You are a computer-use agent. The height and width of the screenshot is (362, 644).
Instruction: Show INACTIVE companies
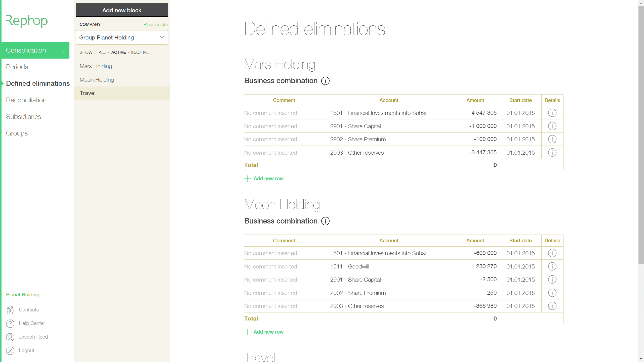140,52
